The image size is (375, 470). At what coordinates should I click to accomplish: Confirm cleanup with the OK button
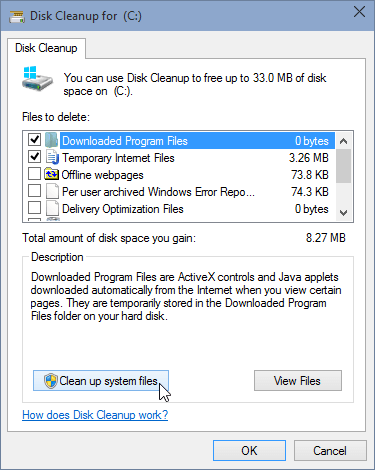click(x=249, y=451)
